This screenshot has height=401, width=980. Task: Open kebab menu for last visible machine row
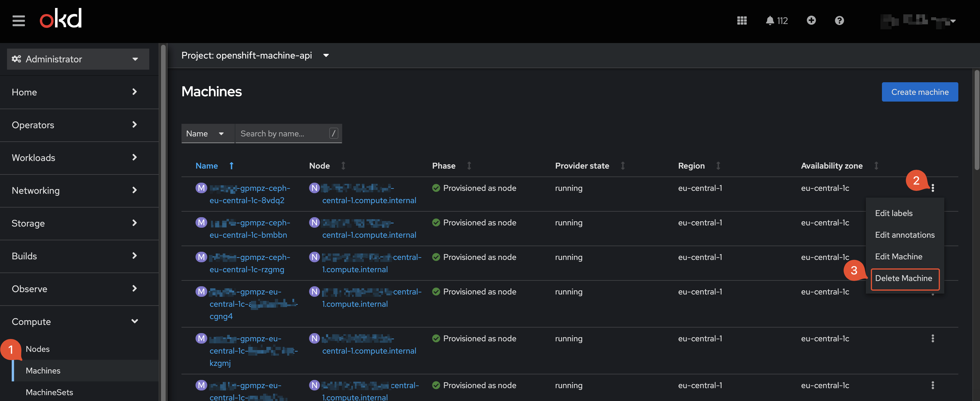(933, 385)
